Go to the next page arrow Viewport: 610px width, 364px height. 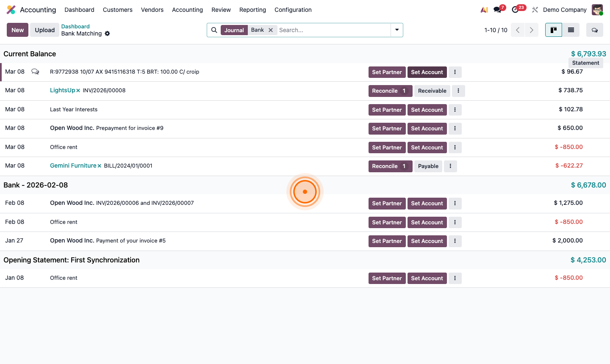tap(532, 30)
